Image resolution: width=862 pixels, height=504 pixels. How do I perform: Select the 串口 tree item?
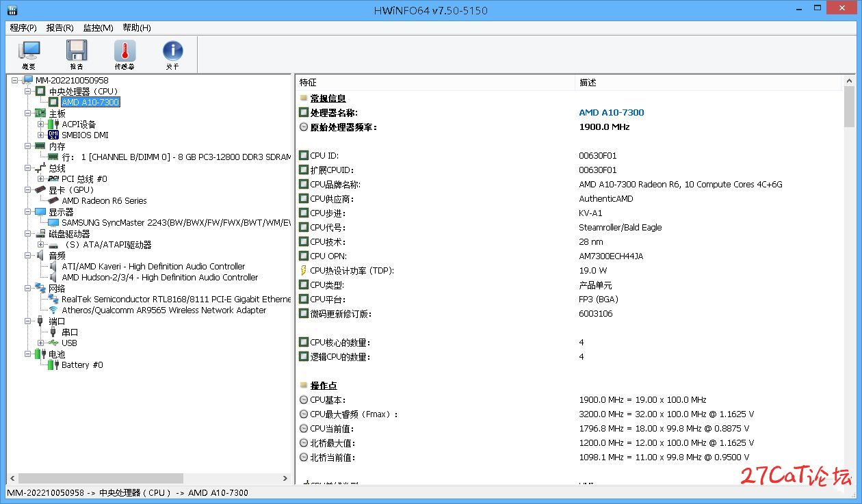[x=70, y=332]
